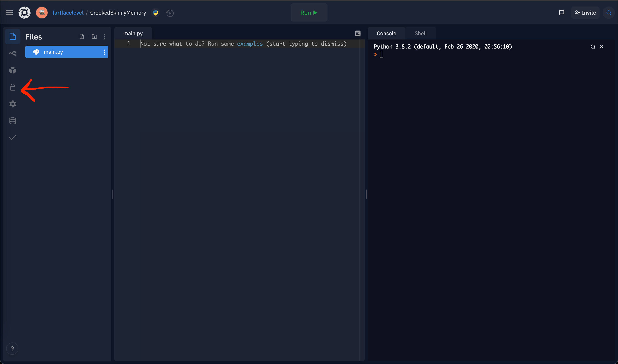Focus the console prompt input
This screenshot has width=618, height=364.
[x=382, y=54]
